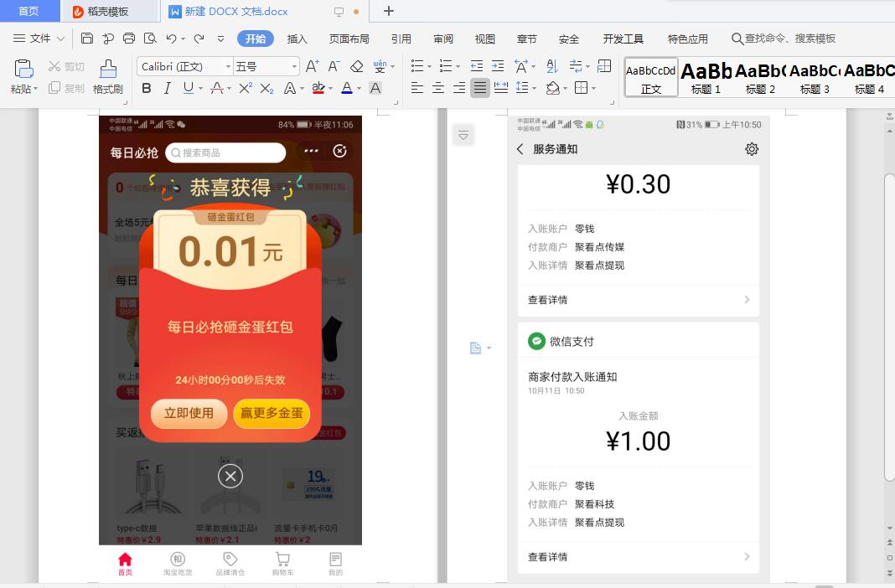The width and height of the screenshot is (895, 588).
Task: Toggle Bold formatting
Action: 147,88
